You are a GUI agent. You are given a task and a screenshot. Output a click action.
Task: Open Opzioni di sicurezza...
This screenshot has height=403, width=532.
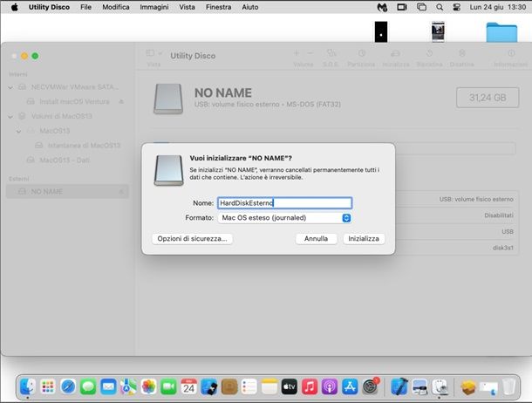192,239
